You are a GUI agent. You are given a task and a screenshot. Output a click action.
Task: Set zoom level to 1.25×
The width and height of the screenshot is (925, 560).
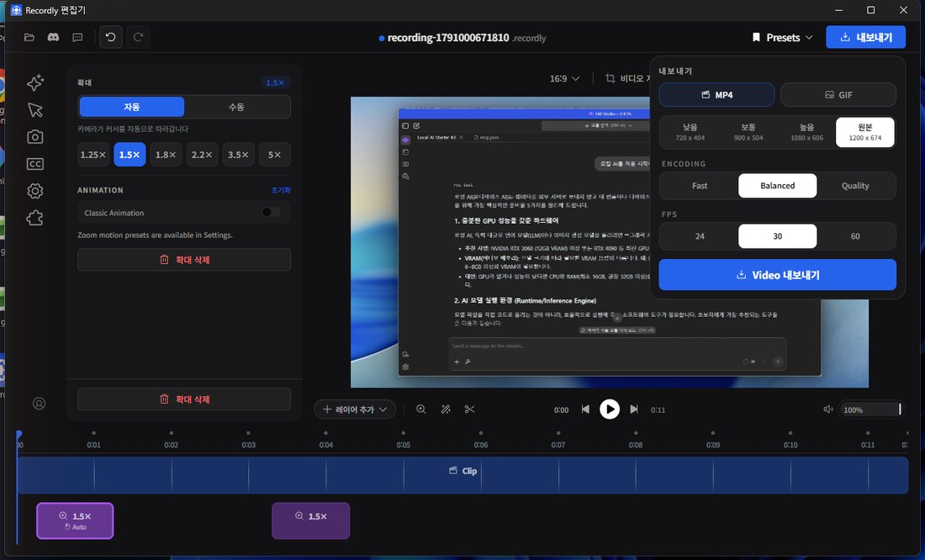[x=93, y=155]
